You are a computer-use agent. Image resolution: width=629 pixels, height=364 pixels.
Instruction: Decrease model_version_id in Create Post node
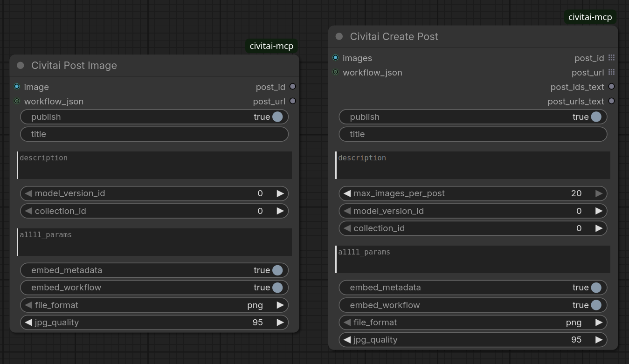[347, 211]
